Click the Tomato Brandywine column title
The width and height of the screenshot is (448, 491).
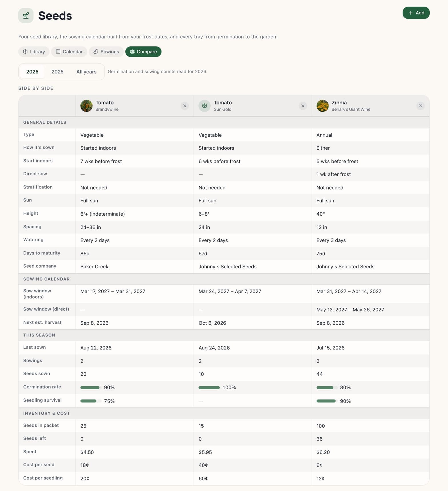(x=105, y=102)
